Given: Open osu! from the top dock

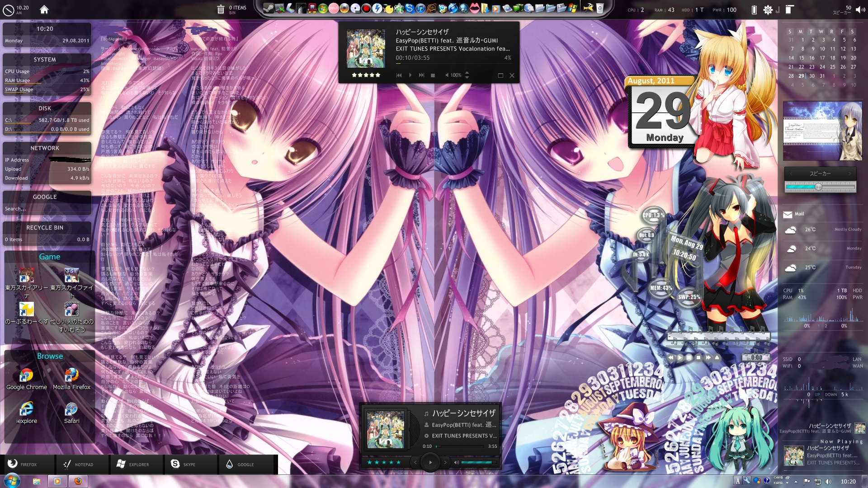Looking at the screenshot, I should point(334,8).
